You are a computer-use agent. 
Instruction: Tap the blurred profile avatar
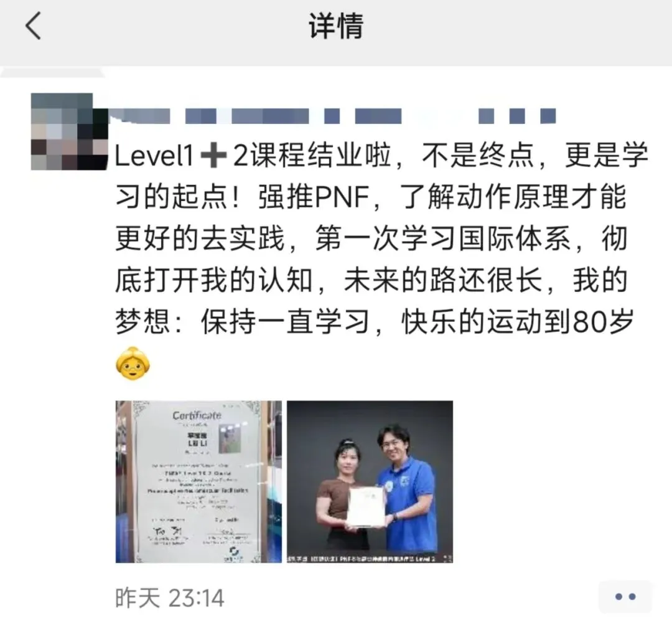(70, 131)
